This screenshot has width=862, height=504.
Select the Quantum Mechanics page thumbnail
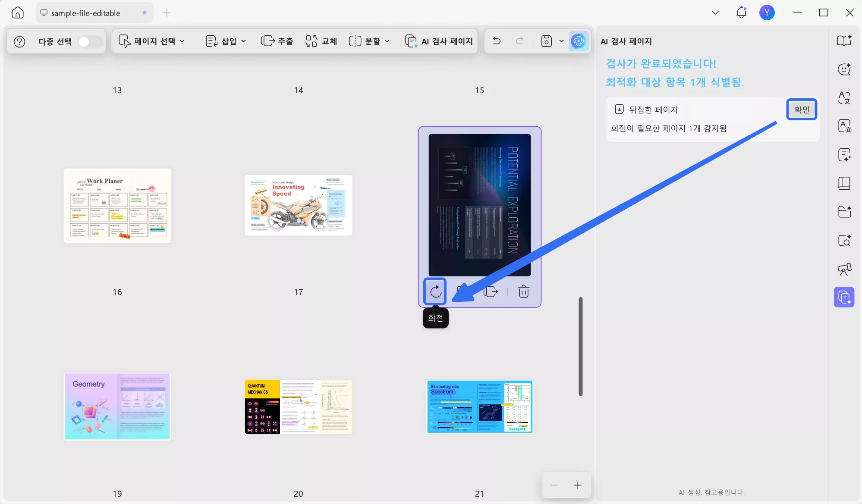tap(299, 407)
